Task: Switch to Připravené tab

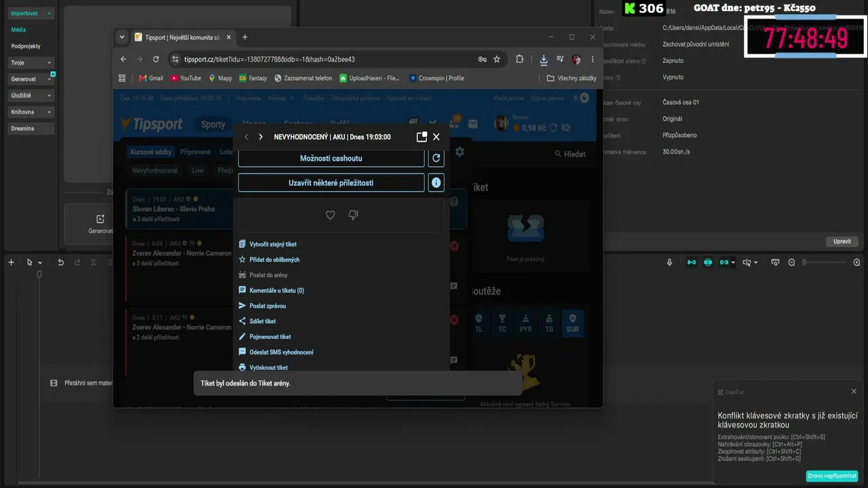Action: coord(195,152)
